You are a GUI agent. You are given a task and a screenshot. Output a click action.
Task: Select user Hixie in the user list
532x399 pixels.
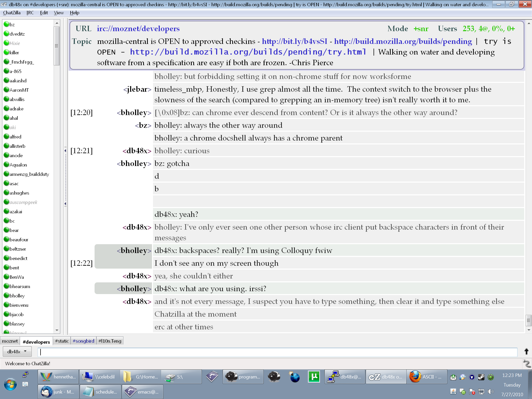coord(15,43)
